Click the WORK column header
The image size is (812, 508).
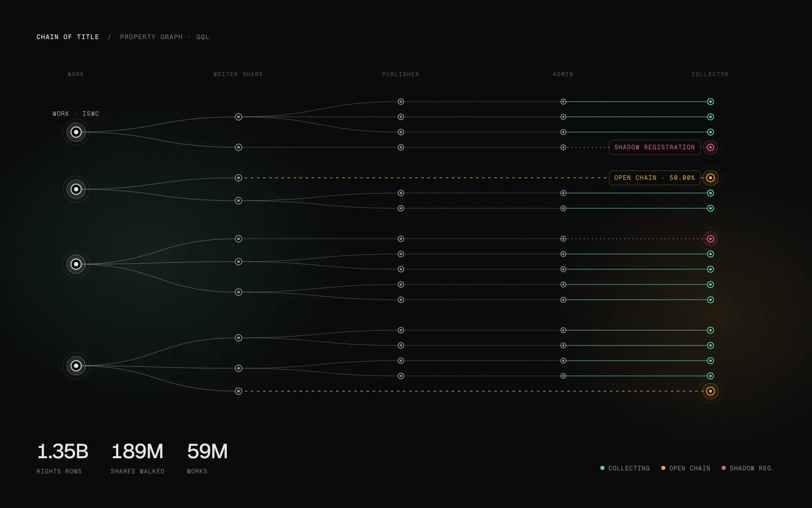click(76, 74)
